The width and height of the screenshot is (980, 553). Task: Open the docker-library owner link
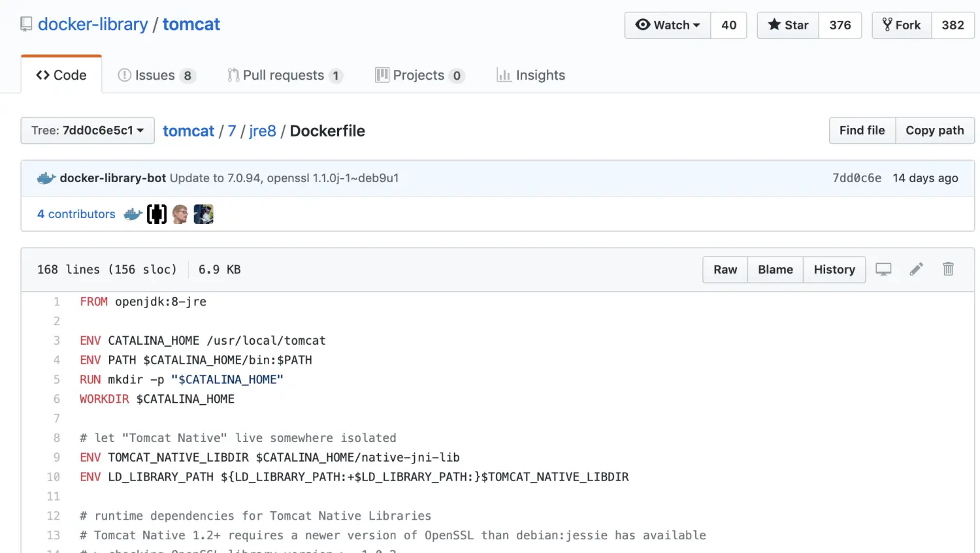click(93, 24)
